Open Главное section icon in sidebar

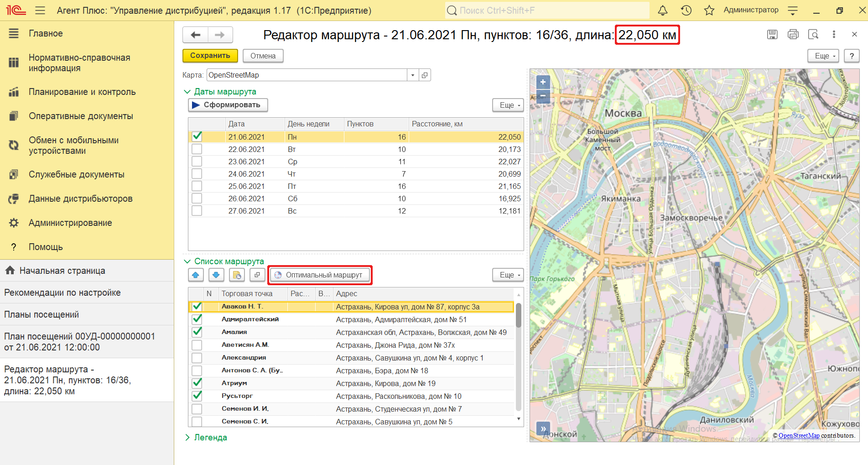14,33
